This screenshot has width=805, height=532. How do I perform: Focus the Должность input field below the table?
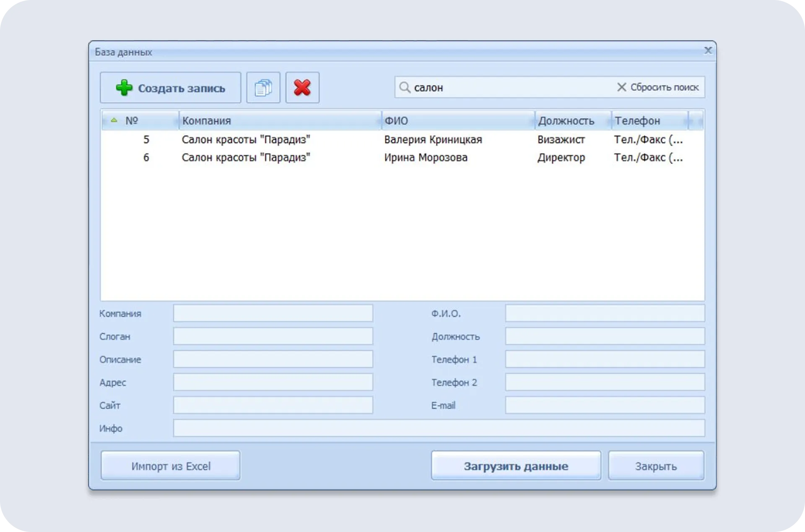point(605,336)
